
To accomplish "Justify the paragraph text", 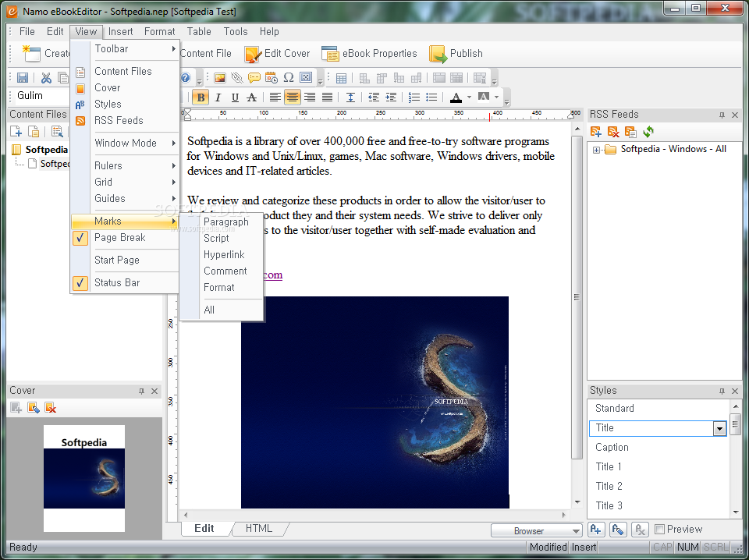I will point(327,97).
